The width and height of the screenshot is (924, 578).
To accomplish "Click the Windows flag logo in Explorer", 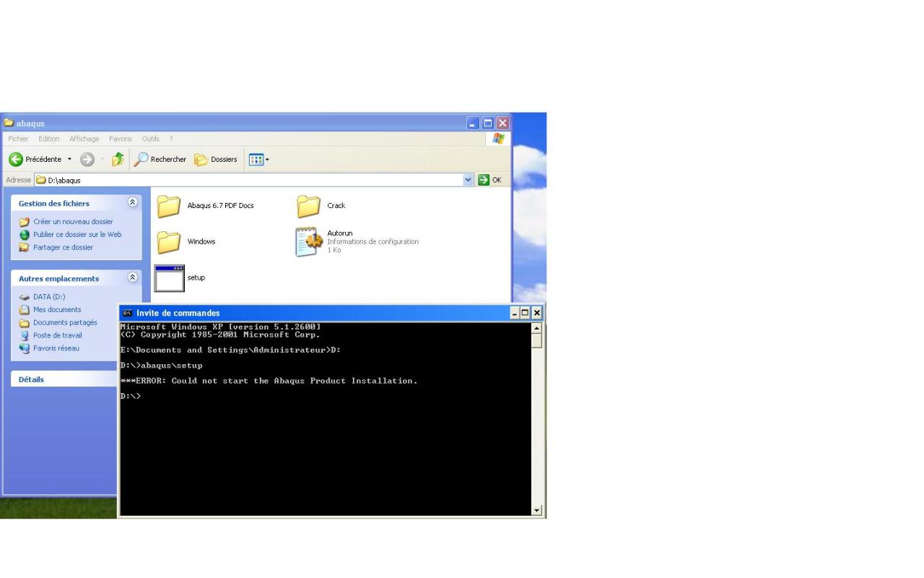I will point(498,139).
